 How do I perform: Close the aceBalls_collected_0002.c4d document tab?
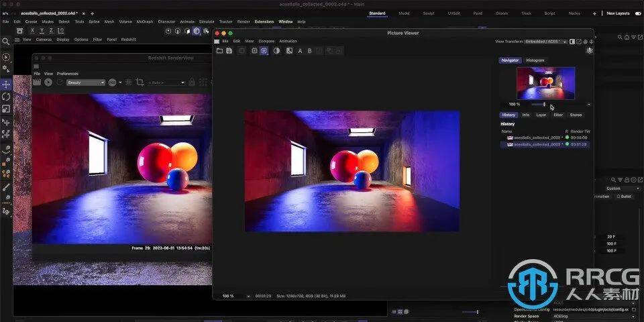[x=84, y=13]
